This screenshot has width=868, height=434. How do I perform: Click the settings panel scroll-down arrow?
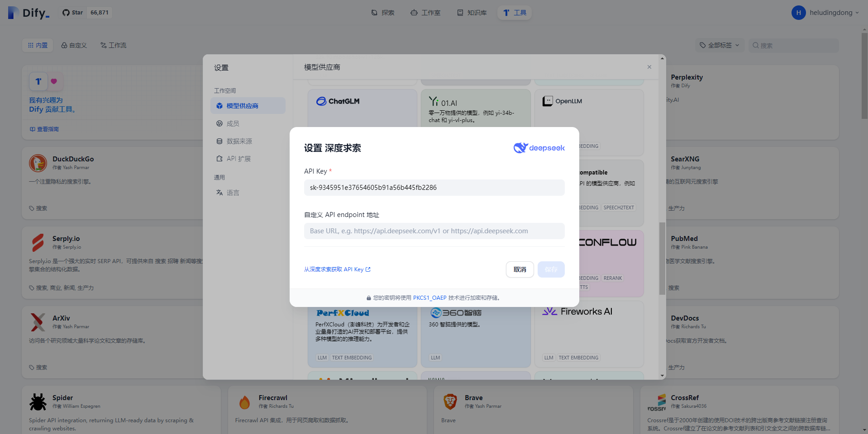click(x=662, y=376)
